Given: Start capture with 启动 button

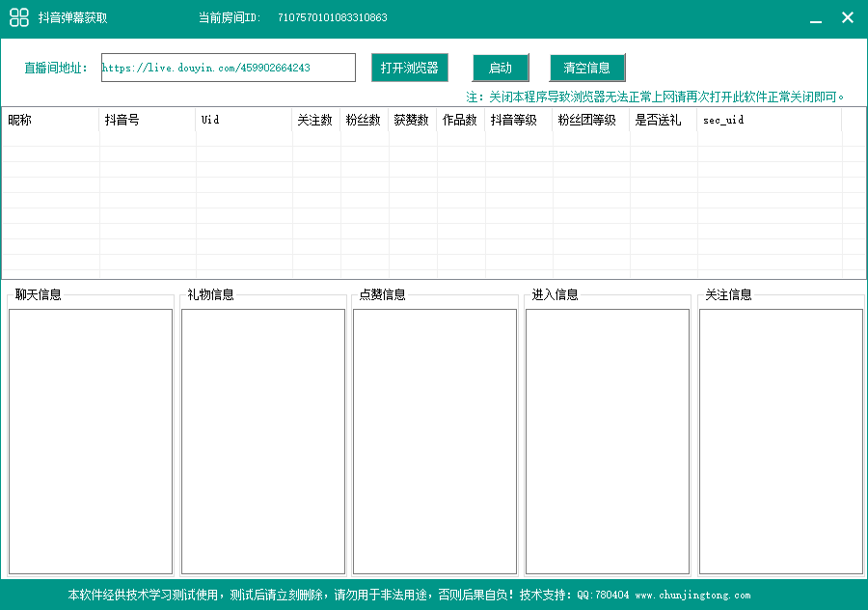Looking at the screenshot, I should [x=501, y=68].
